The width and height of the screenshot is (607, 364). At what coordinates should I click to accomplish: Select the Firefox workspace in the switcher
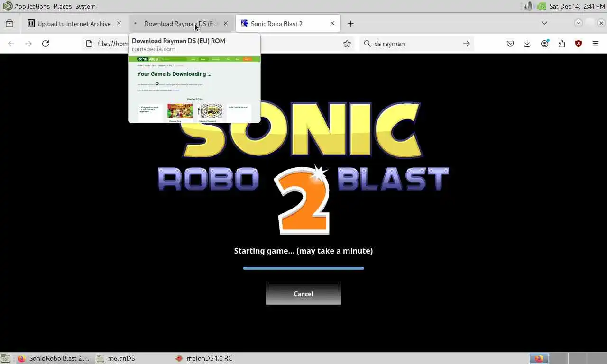[x=539, y=358]
